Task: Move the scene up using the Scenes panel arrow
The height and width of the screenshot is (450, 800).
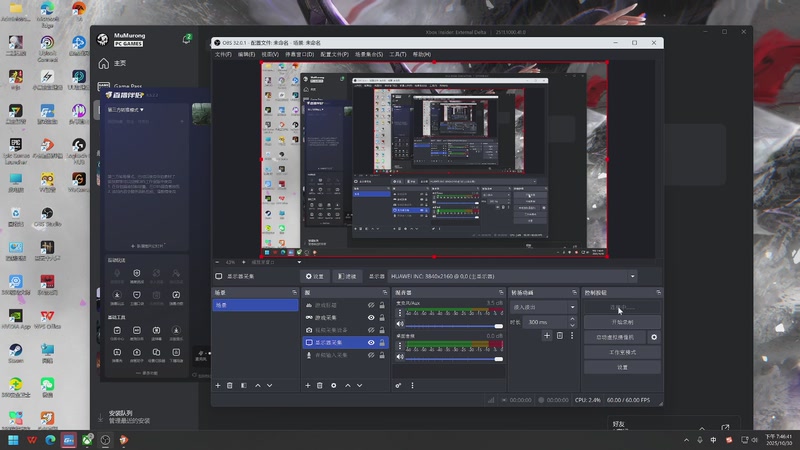Action: pos(258,386)
